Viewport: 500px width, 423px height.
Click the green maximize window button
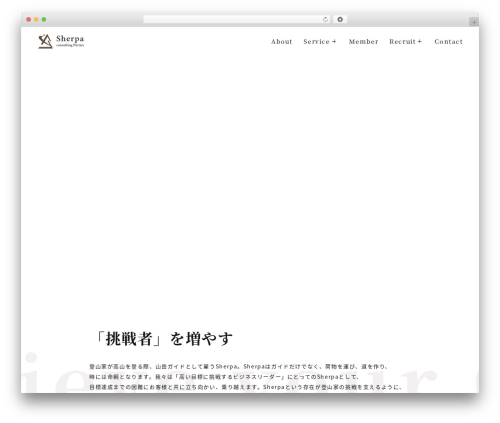point(44,19)
